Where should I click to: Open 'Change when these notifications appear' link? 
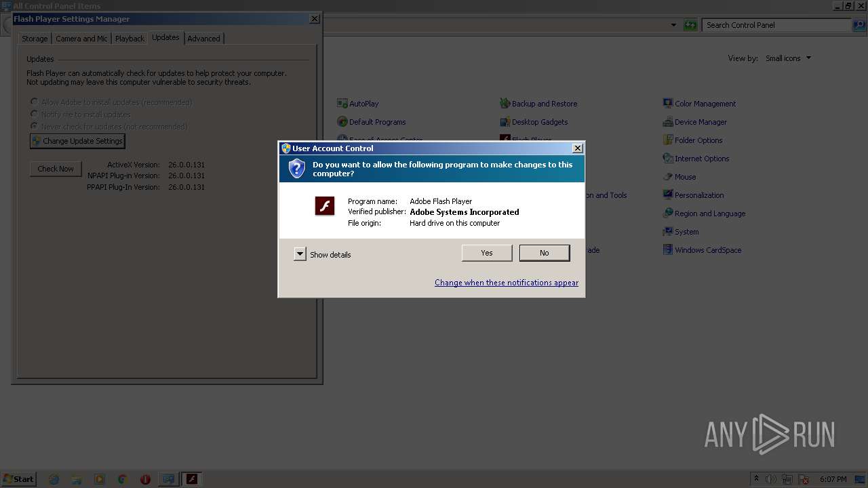507,283
